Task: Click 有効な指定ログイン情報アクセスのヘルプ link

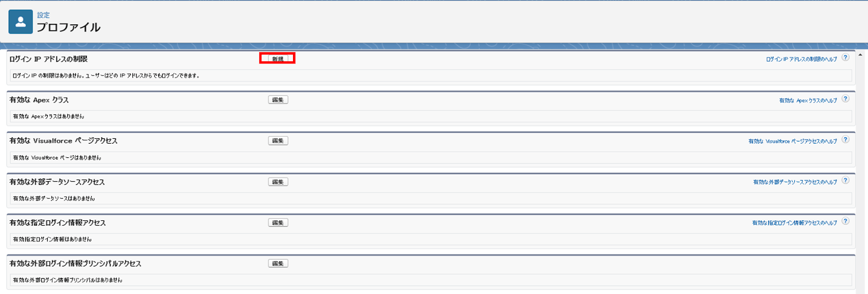Action: tap(794, 223)
